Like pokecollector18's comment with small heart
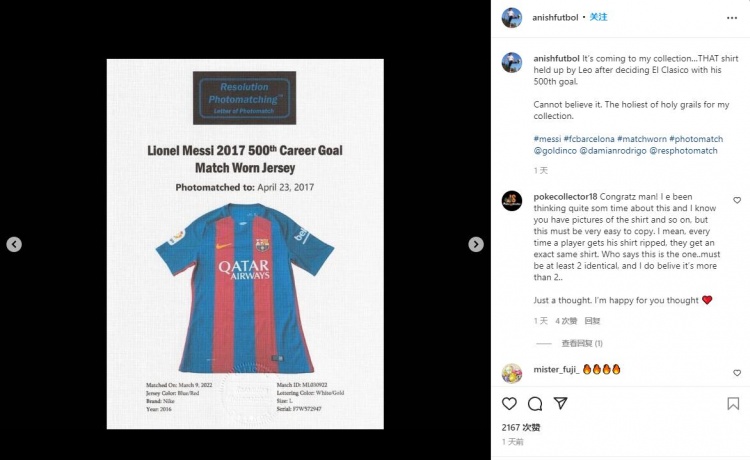 click(737, 200)
